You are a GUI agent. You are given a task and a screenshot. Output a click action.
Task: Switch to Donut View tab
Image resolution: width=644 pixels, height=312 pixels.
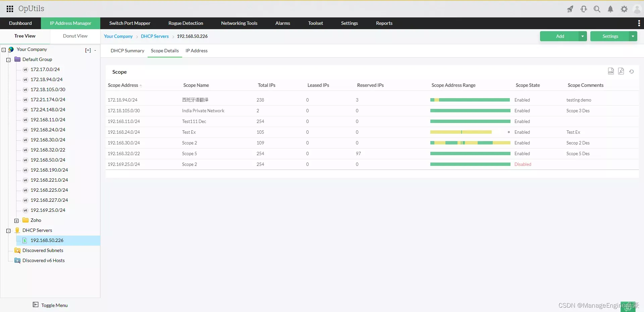coord(75,36)
